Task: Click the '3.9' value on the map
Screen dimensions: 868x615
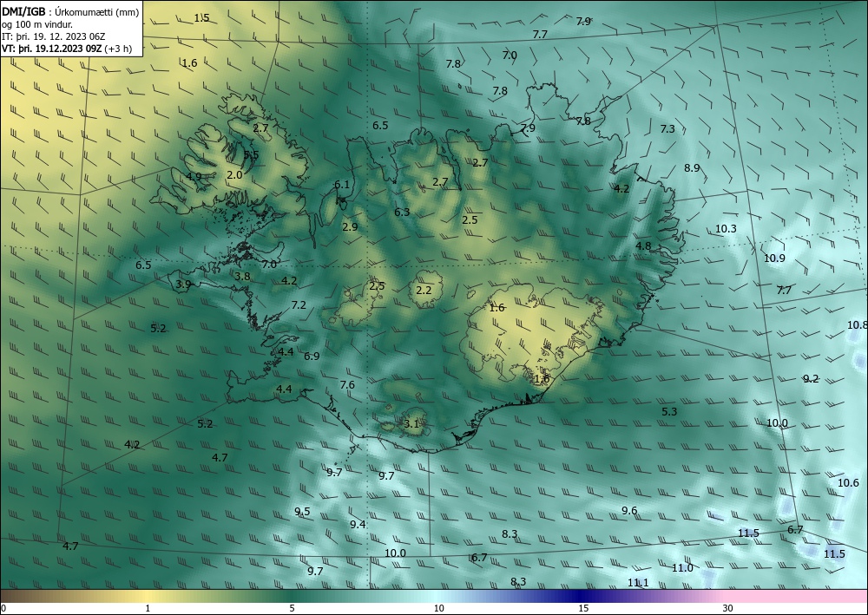Action: click(x=183, y=285)
